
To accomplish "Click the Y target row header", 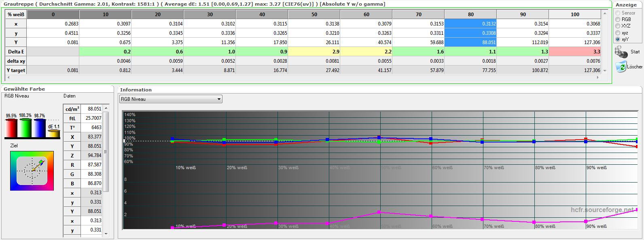I will [16, 70].
